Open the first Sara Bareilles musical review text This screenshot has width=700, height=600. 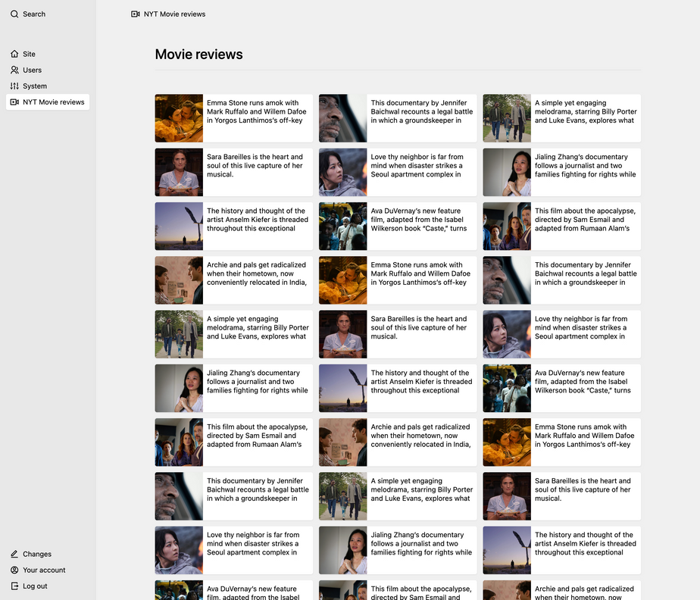click(255, 166)
